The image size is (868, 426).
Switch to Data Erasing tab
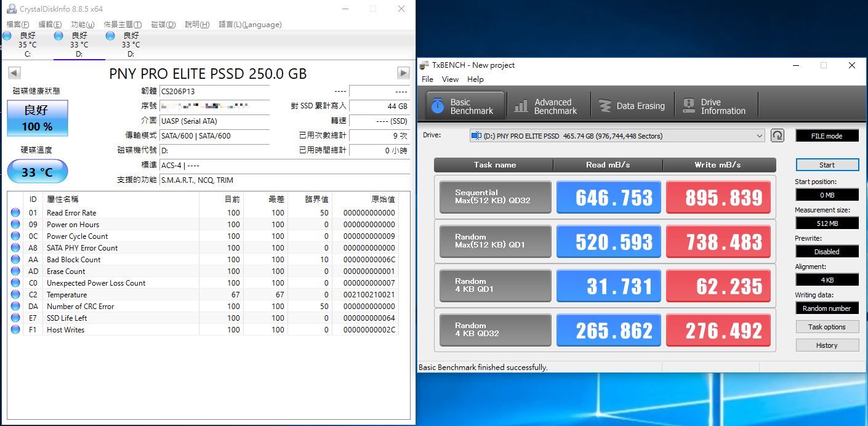click(632, 106)
